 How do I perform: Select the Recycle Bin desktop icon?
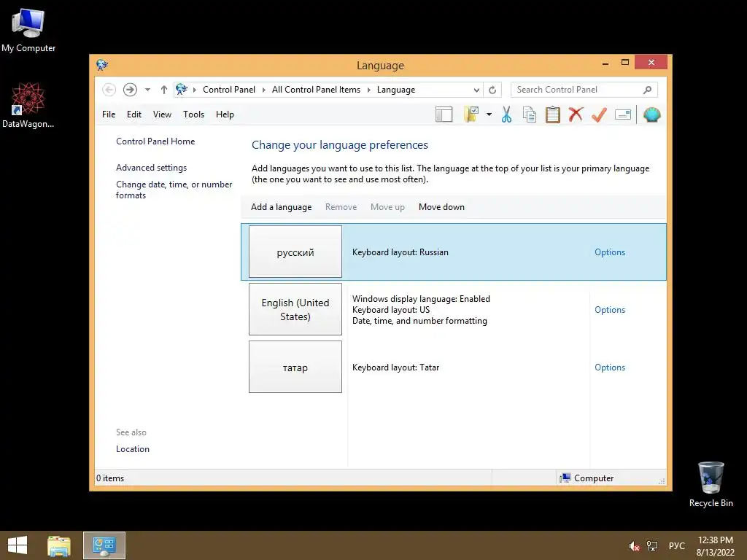pyautogui.click(x=711, y=484)
